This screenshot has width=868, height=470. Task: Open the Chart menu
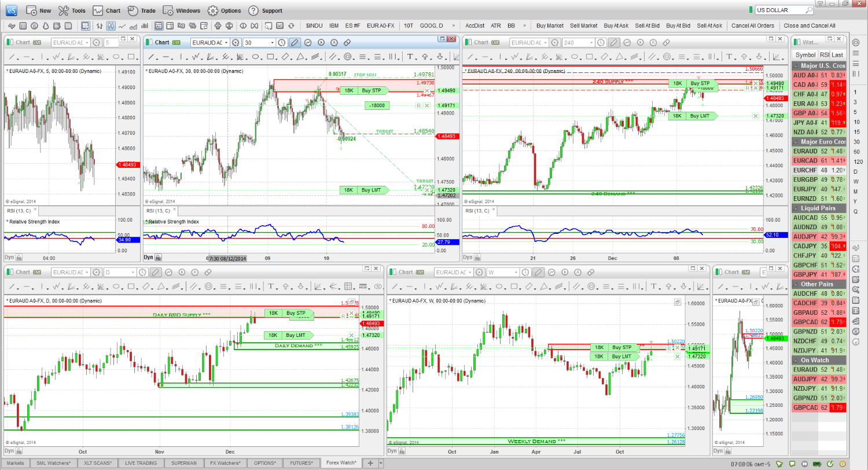tap(106, 10)
